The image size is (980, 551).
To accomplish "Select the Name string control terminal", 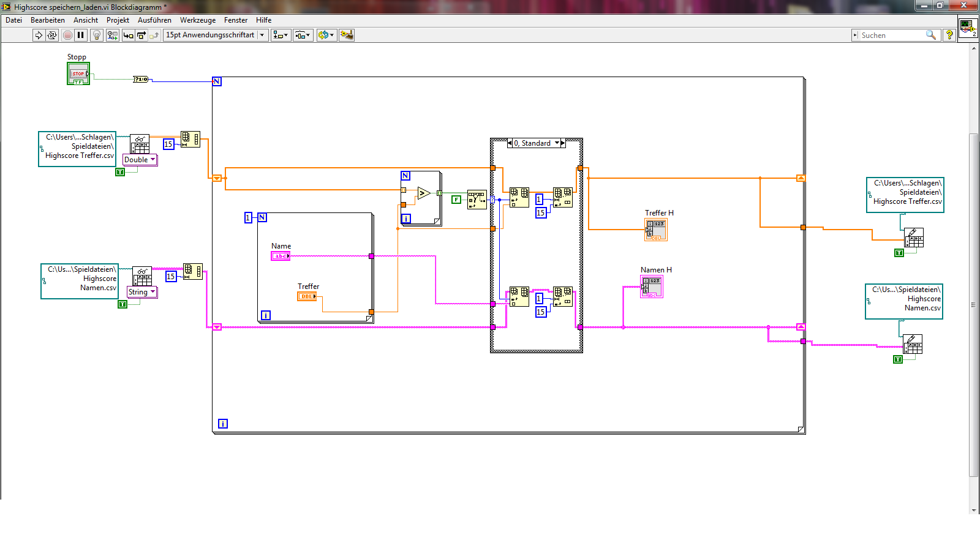I will [281, 256].
